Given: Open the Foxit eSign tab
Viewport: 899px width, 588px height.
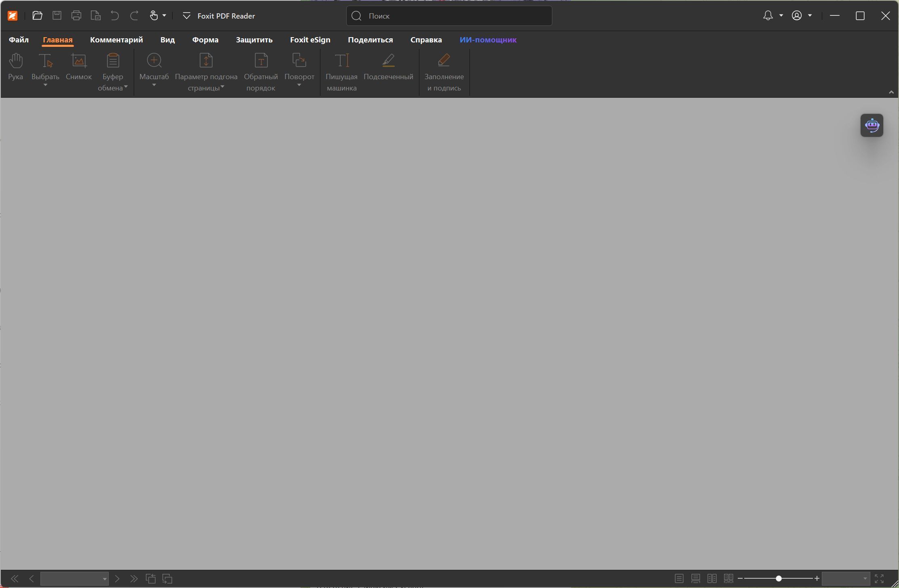Looking at the screenshot, I should pyautogui.click(x=310, y=40).
